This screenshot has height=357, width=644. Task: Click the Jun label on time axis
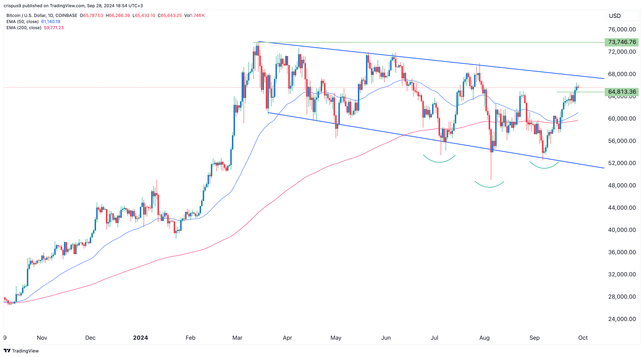pos(386,338)
